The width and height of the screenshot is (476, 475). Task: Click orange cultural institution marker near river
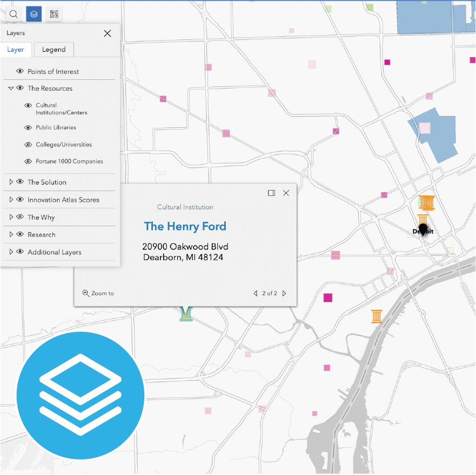(x=377, y=316)
